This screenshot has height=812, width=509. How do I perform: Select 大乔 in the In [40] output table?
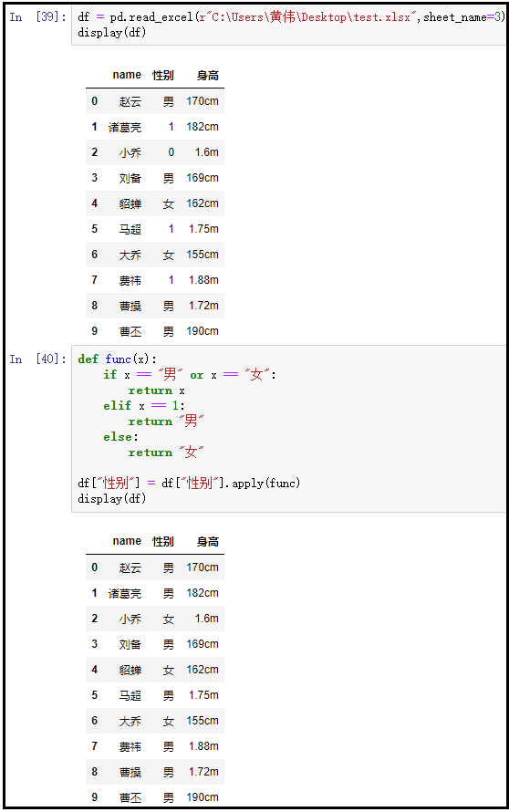(130, 721)
